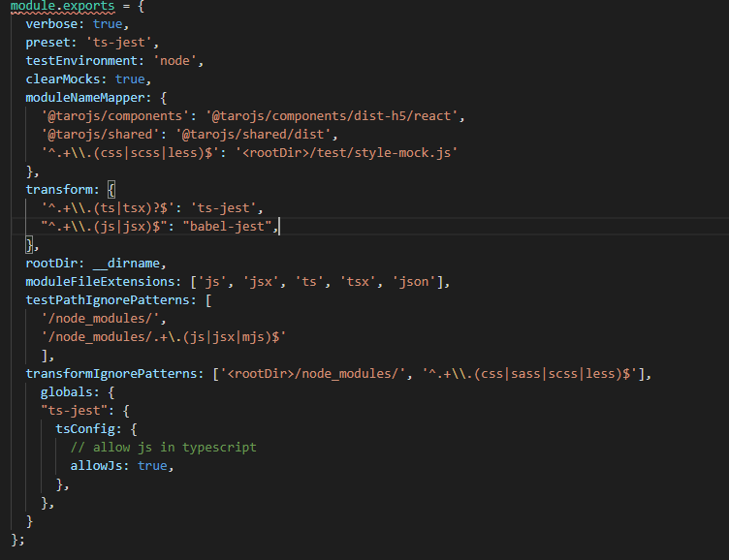Click '<rootDir>/test/style-mock.js' path
The width and height of the screenshot is (729, 560).
pos(346,153)
